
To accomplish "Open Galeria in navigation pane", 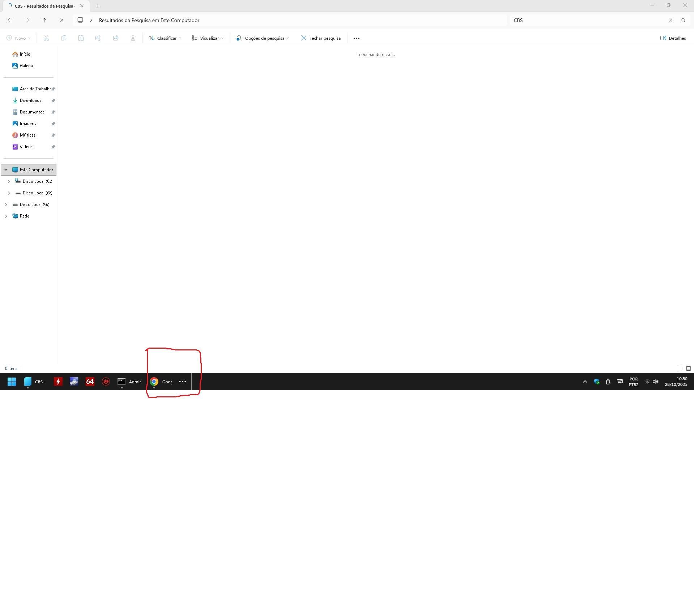I will tap(26, 66).
